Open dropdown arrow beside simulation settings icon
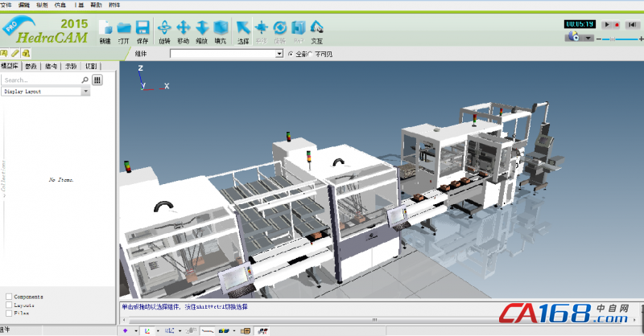This screenshot has width=644, height=336. point(588,38)
